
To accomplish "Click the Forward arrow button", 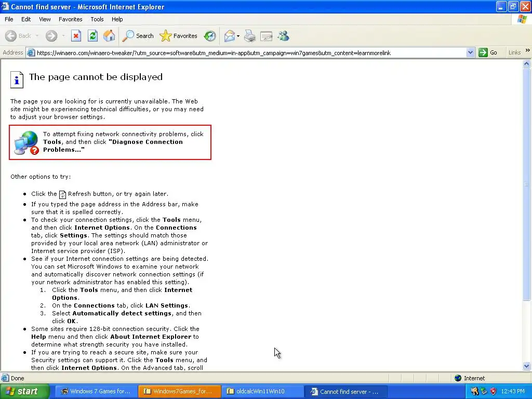I will point(51,36).
